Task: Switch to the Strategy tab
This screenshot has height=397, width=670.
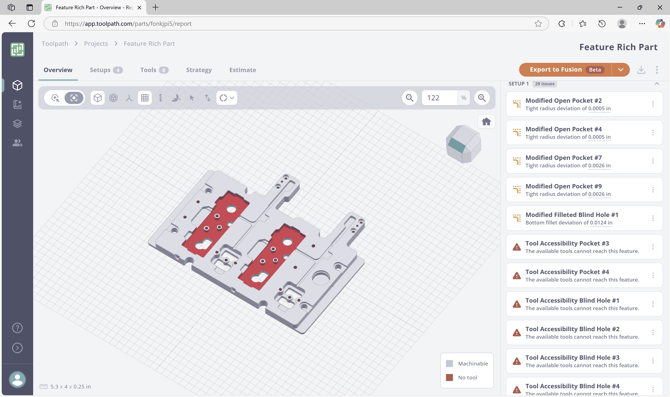Action: [199, 70]
